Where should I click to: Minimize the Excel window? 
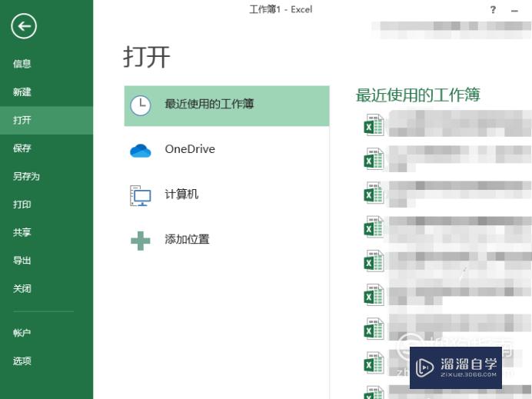514,12
